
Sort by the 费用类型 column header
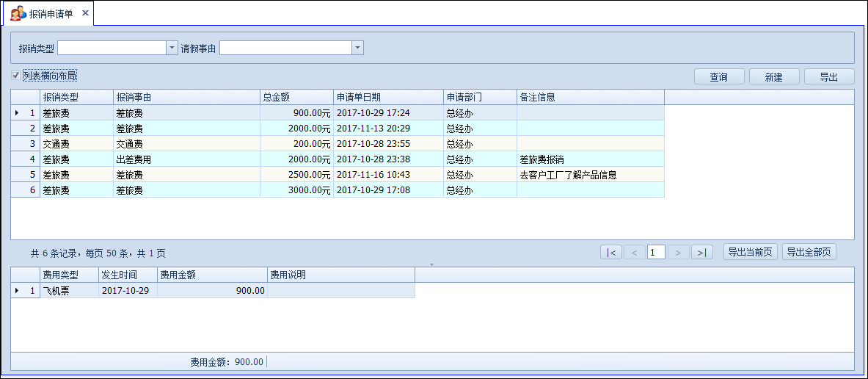coord(69,275)
